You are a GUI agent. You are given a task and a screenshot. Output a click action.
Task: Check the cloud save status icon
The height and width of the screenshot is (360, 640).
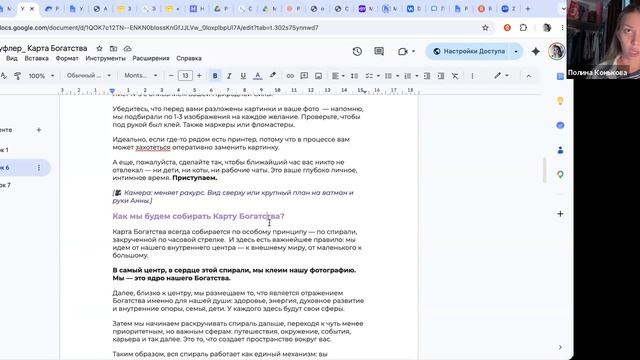(127, 48)
